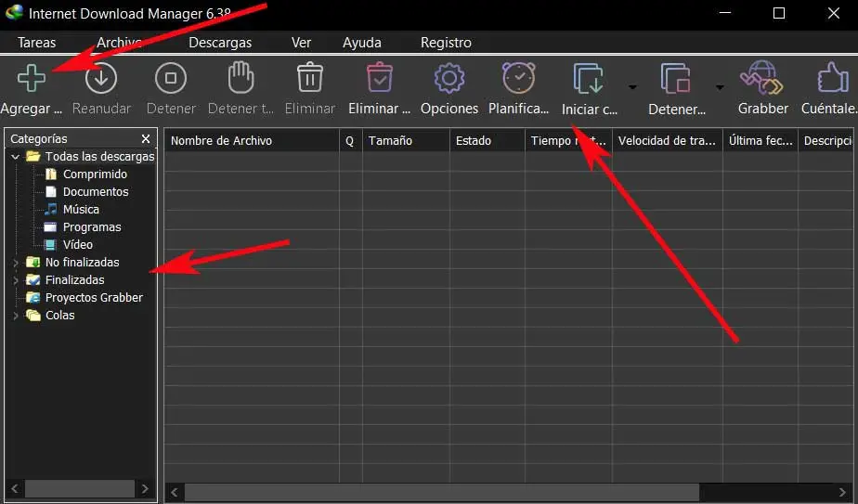858x504 pixels.
Task: Click Eliminar completadas checkmark trash icon
Action: coord(379,77)
